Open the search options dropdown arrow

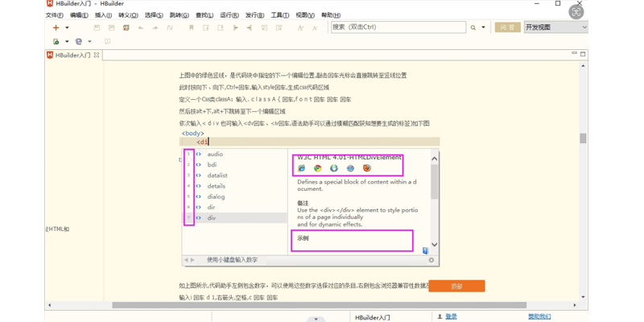tap(484, 27)
